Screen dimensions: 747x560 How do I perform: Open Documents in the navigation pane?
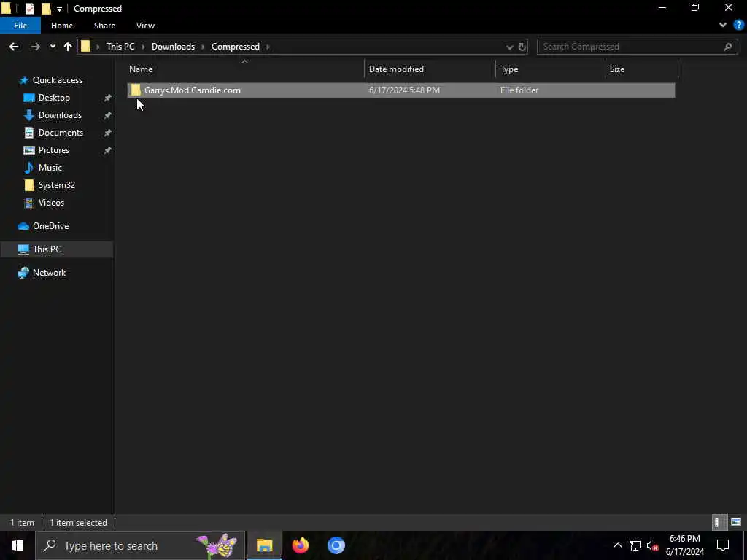(61, 133)
